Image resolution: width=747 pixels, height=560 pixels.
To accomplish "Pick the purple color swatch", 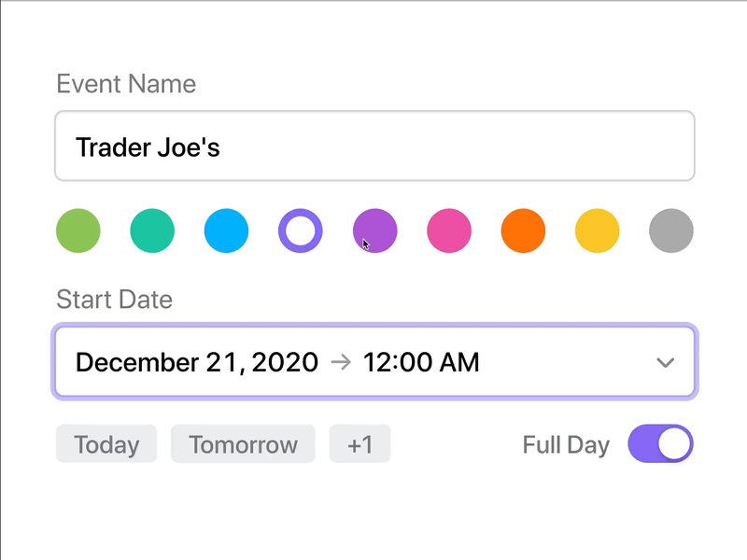I will (x=375, y=231).
